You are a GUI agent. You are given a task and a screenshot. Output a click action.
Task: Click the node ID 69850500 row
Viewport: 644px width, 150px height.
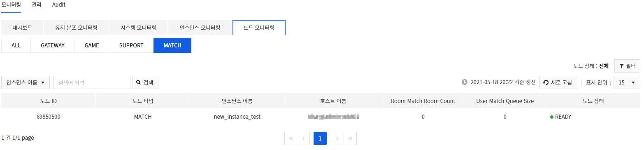click(x=321, y=117)
